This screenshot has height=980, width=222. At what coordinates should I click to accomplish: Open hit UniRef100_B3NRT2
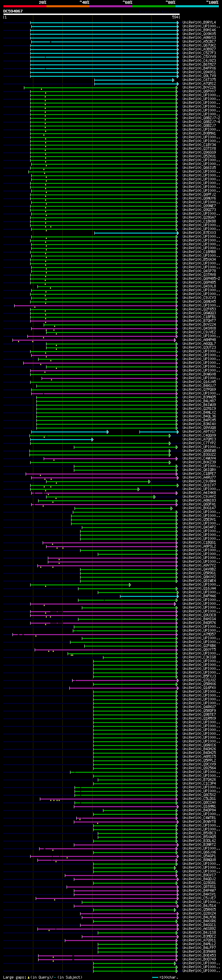click(x=199, y=844)
